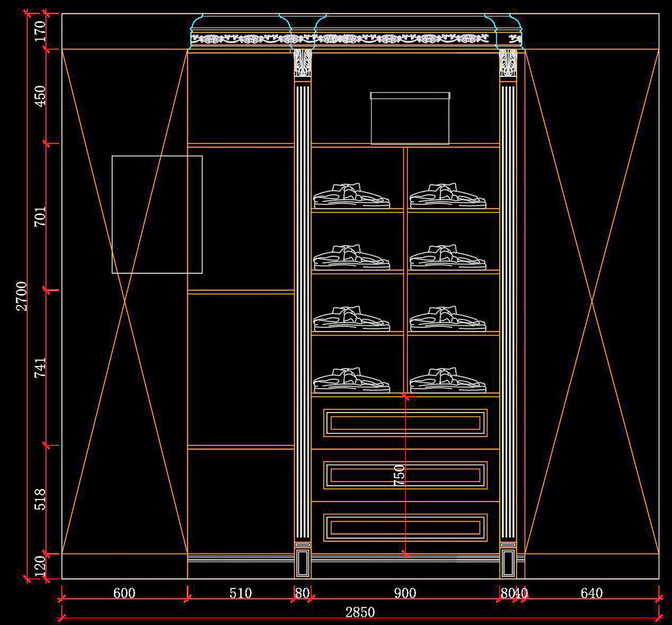Select the 170 cornice height dimension
Viewport: 672px width, 625px height.
click(x=40, y=31)
